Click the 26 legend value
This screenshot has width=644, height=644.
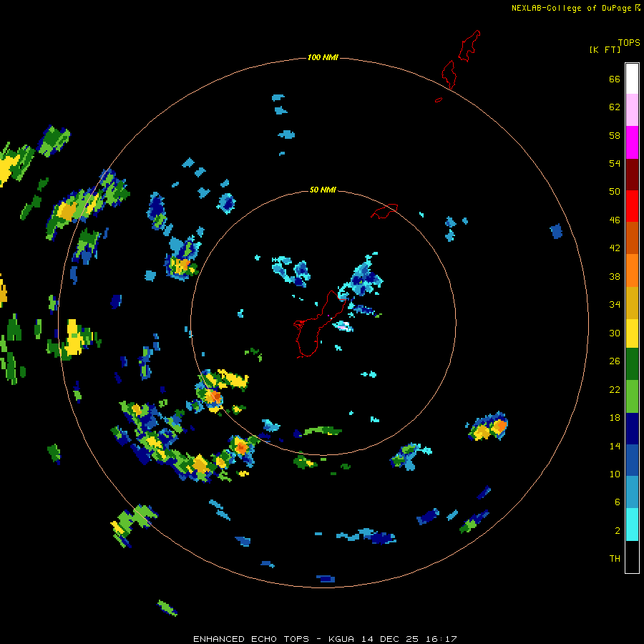tap(615, 361)
